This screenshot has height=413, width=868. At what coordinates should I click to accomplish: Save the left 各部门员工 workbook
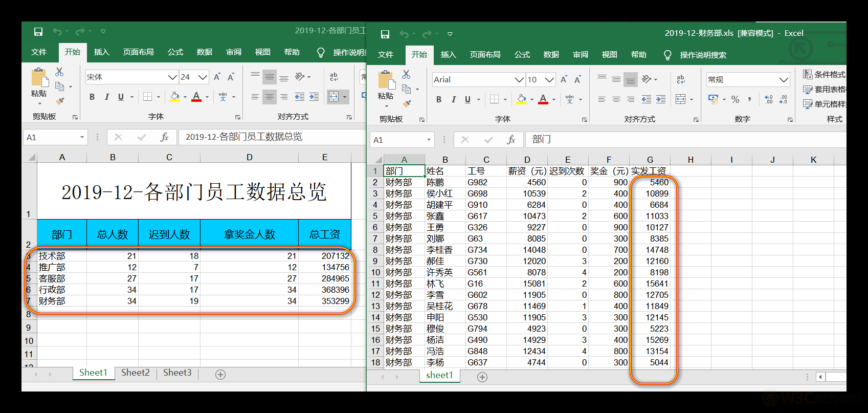tap(38, 32)
